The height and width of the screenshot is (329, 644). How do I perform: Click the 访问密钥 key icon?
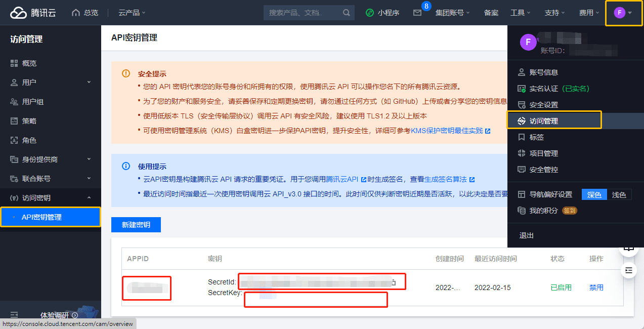click(14, 198)
